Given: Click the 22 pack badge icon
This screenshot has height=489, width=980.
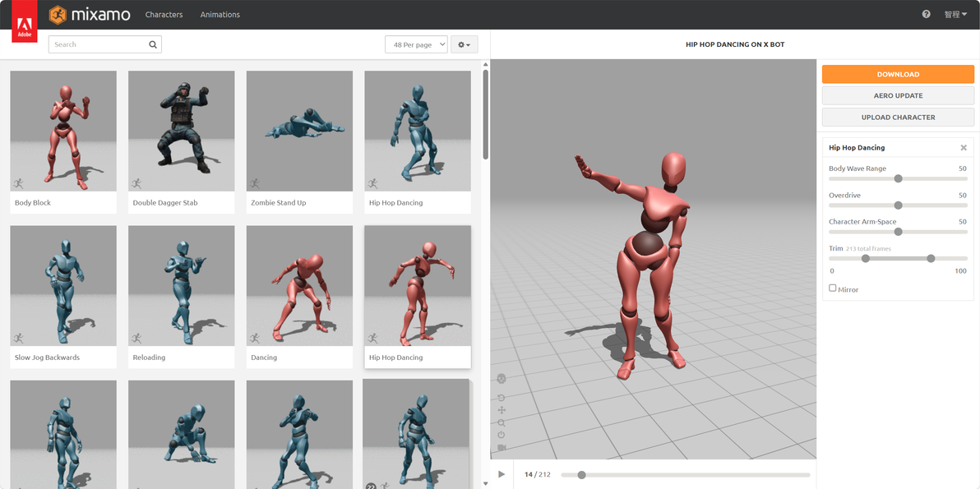Looking at the screenshot, I should (x=371, y=487).
